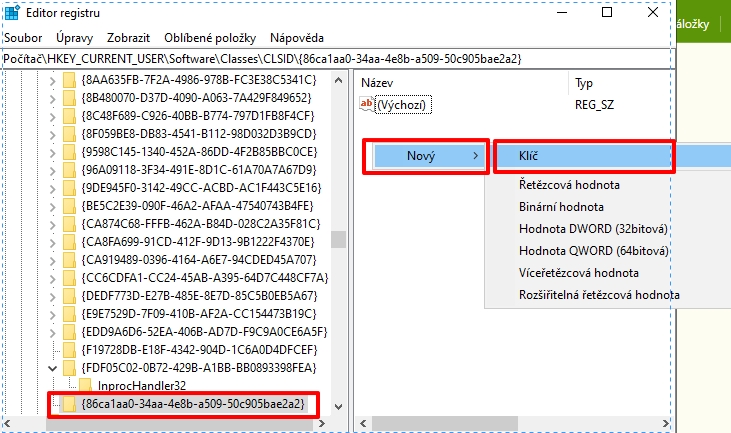731x433 pixels.
Task: Click folder icon of {8F059BE8-DB83-4541-B112-98D032D3B9CD}
Action: pyautogui.click(x=69, y=134)
